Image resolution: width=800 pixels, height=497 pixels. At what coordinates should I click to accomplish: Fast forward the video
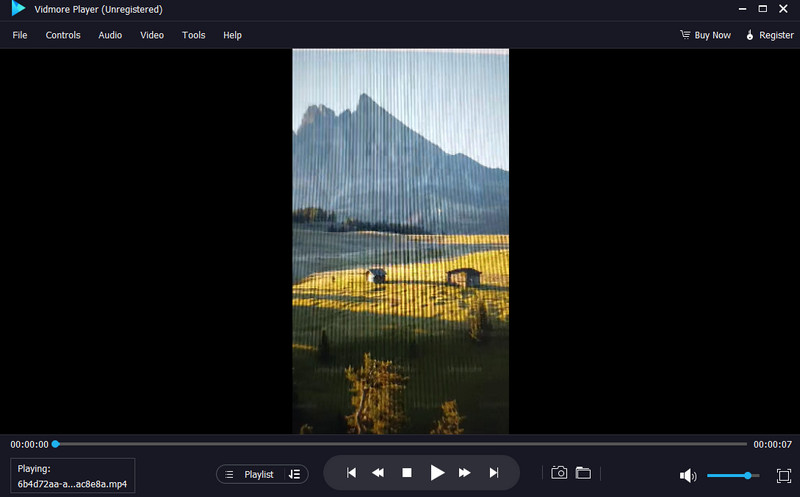(x=465, y=473)
